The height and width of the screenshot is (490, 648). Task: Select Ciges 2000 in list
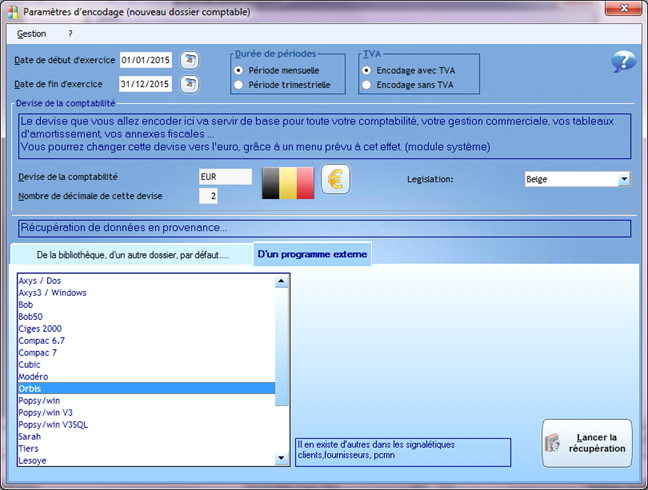point(147,328)
